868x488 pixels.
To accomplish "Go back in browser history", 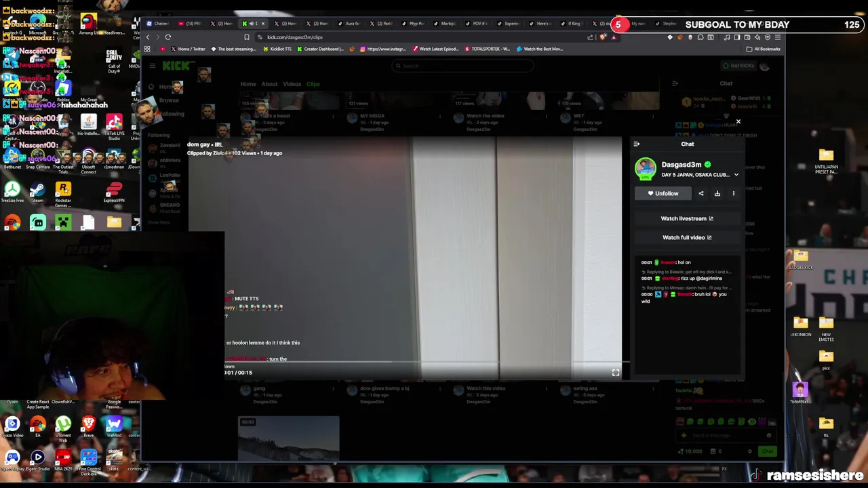I will point(148,37).
